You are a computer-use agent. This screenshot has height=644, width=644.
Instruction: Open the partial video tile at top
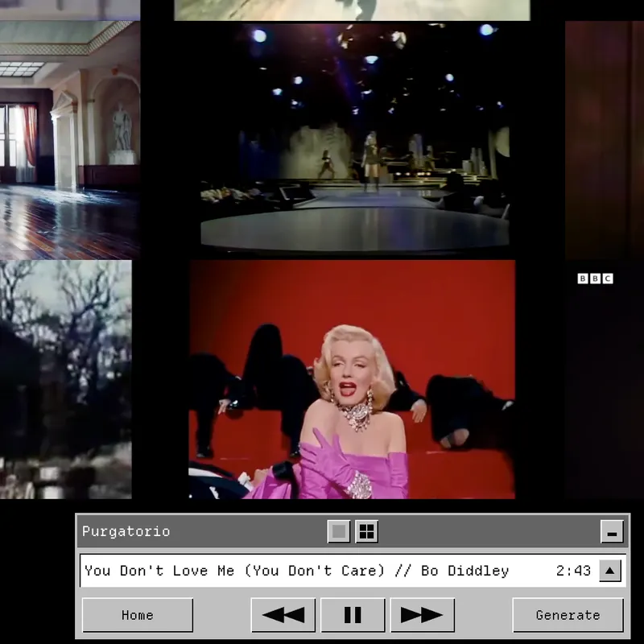pyautogui.click(x=352, y=10)
